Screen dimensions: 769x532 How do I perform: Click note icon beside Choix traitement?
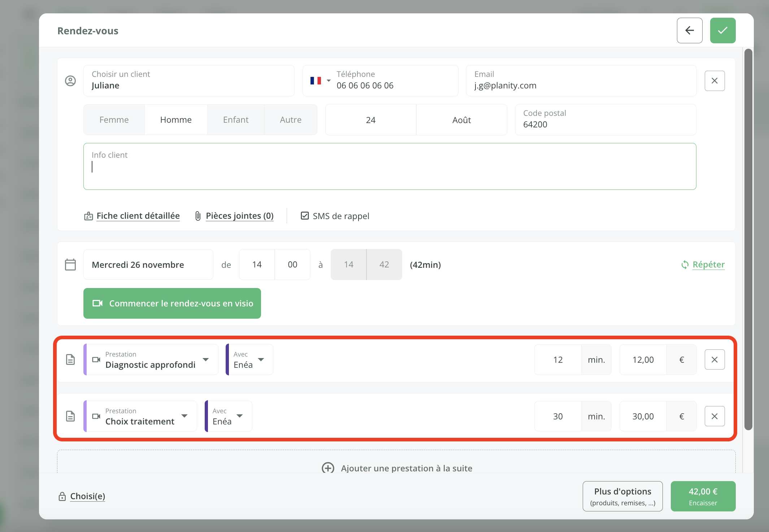click(x=70, y=416)
